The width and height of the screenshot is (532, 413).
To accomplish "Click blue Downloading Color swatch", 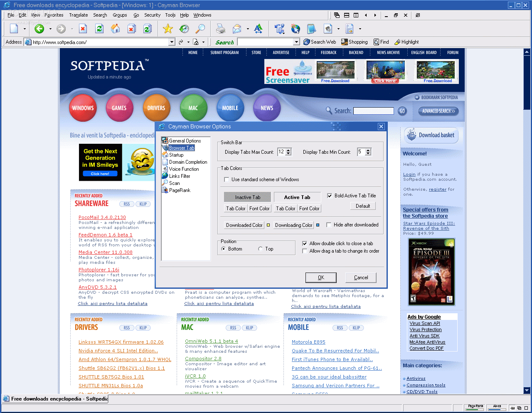I will (318, 225).
